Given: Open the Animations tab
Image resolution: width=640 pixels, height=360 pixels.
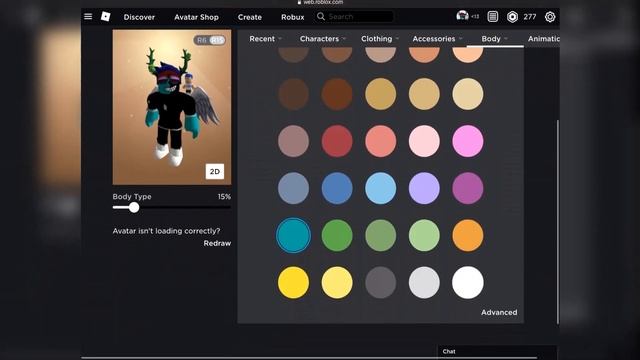Looking at the screenshot, I should (543, 39).
